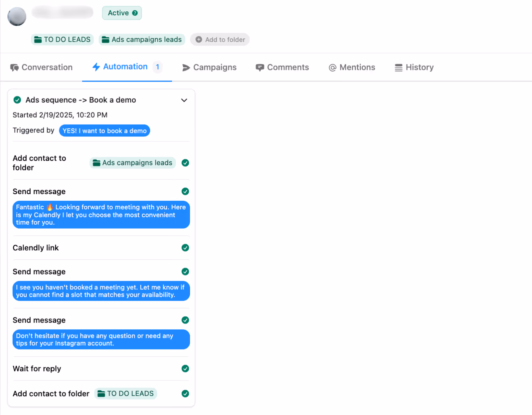The width and height of the screenshot is (532, 415).
Task: Select the Automation tab
Action: click(127, 67)
